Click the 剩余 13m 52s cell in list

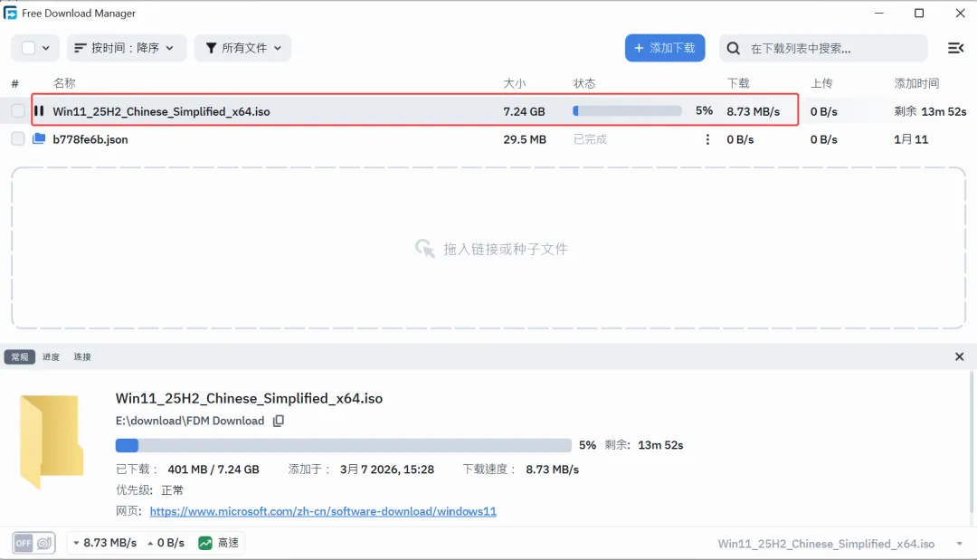tap(930, 111)
